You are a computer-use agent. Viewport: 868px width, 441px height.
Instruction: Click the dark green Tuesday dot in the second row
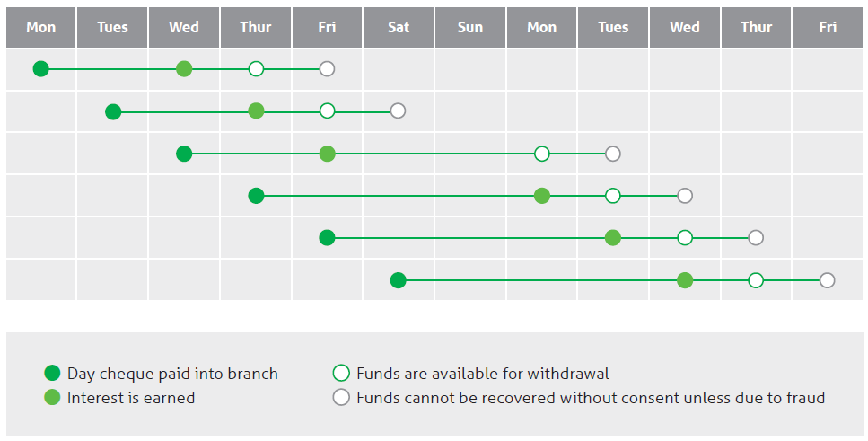(112, 111)
